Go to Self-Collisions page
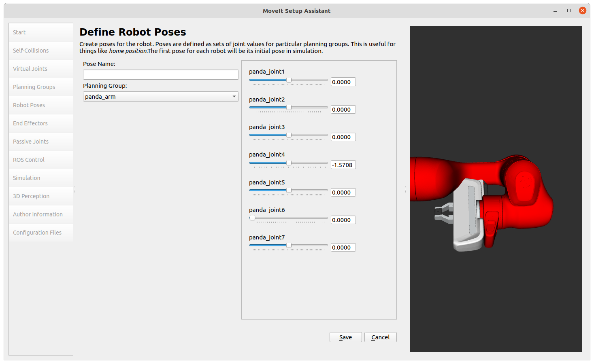 click(x=41, y=51)
